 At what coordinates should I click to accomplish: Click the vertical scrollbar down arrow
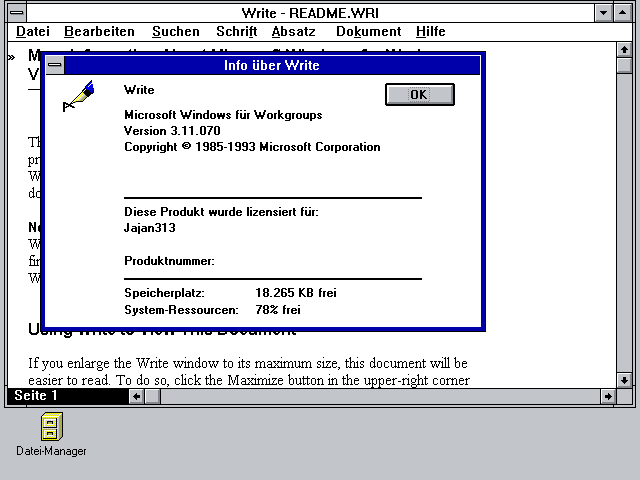624,380
